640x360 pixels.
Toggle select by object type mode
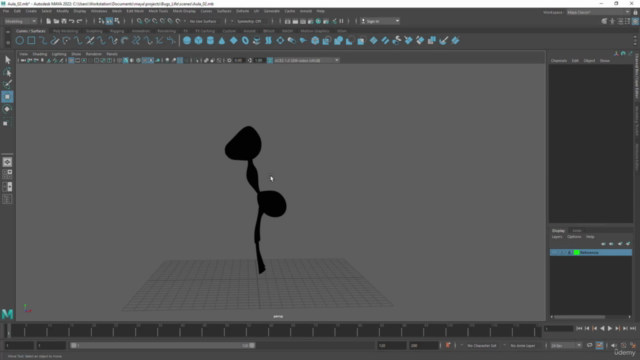point(109,21)
